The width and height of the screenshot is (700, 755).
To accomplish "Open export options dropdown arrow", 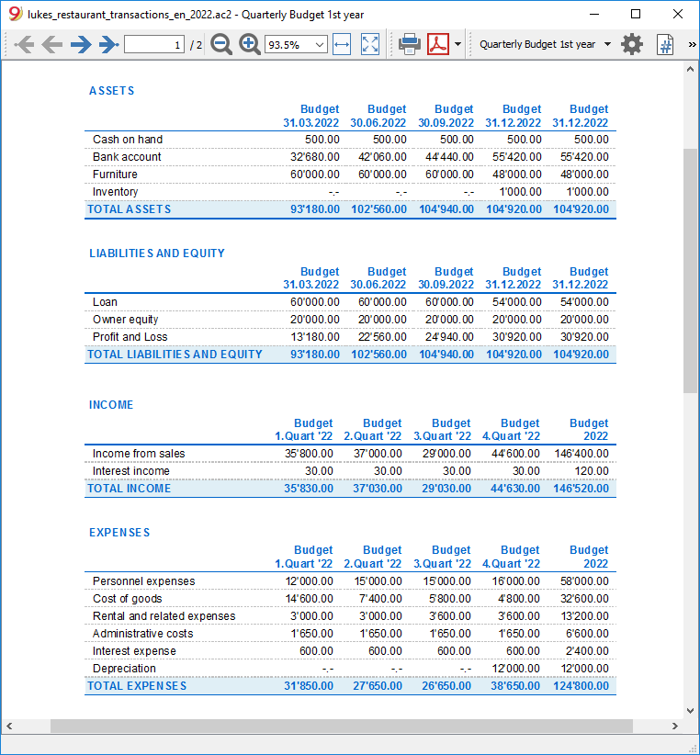I will click(457, 44).
